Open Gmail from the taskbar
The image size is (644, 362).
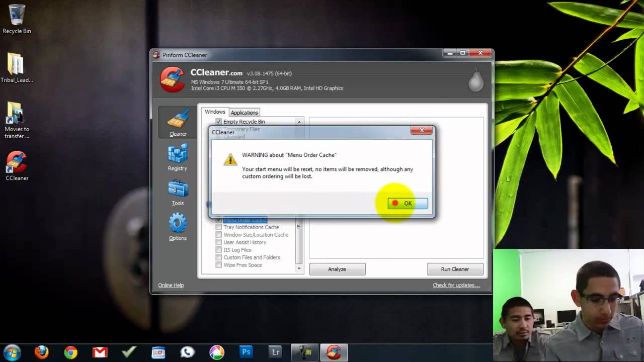[100, 352]
